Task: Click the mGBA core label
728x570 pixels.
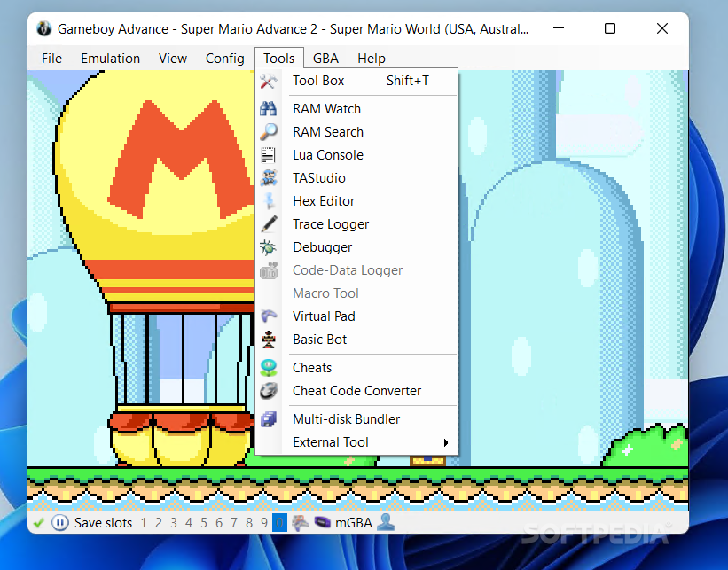Action: pyautogui.click(x=354, y=523)
